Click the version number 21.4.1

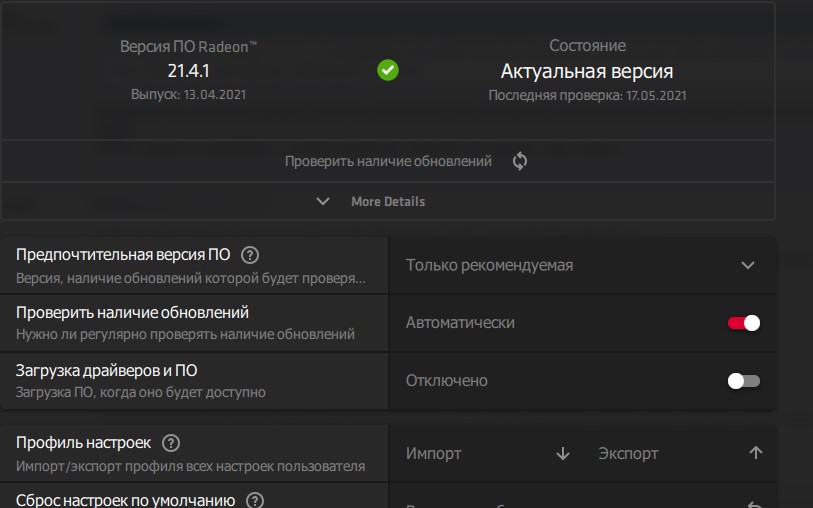click(188, 71)
